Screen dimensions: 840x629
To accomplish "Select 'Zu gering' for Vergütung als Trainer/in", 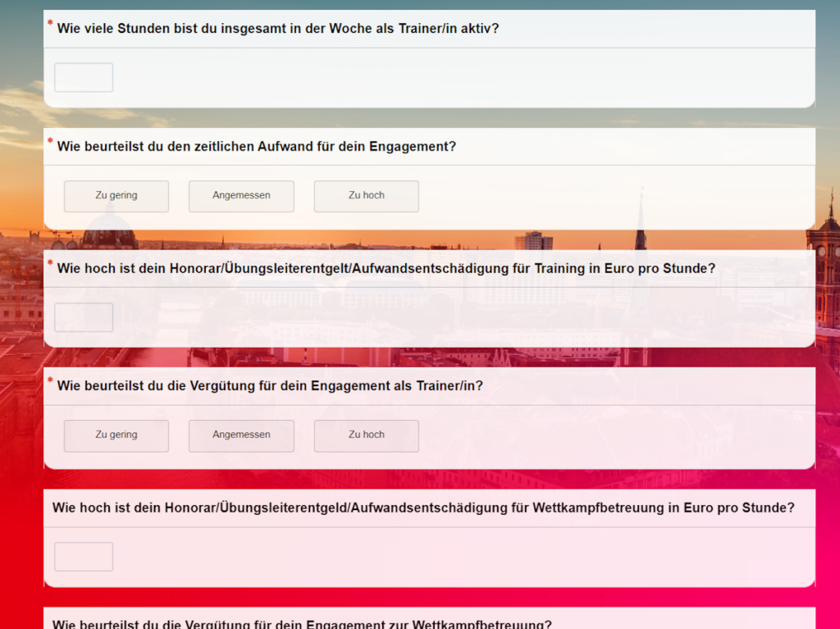I will point(116,435).
